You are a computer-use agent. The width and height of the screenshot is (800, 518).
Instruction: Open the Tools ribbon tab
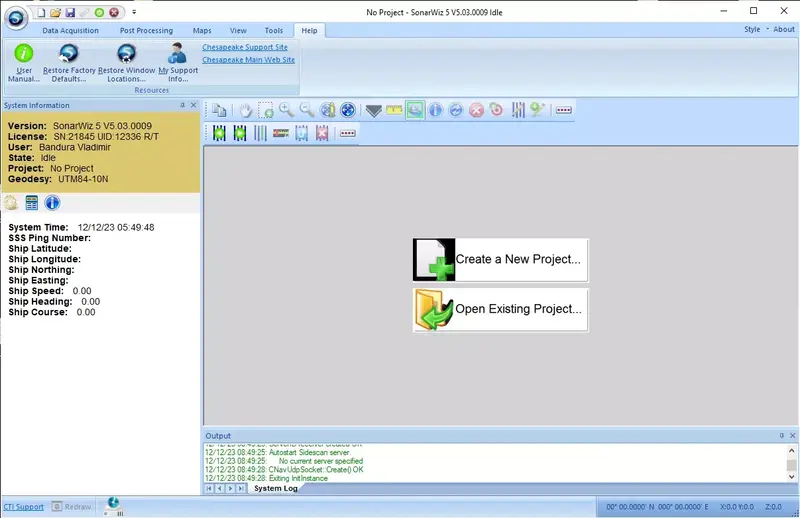273,31
